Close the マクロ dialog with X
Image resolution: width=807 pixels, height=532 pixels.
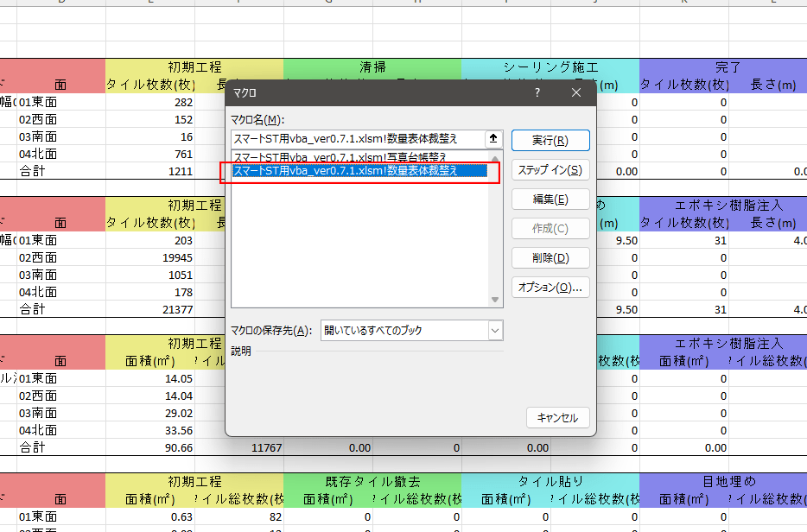(x=576, y=92)
